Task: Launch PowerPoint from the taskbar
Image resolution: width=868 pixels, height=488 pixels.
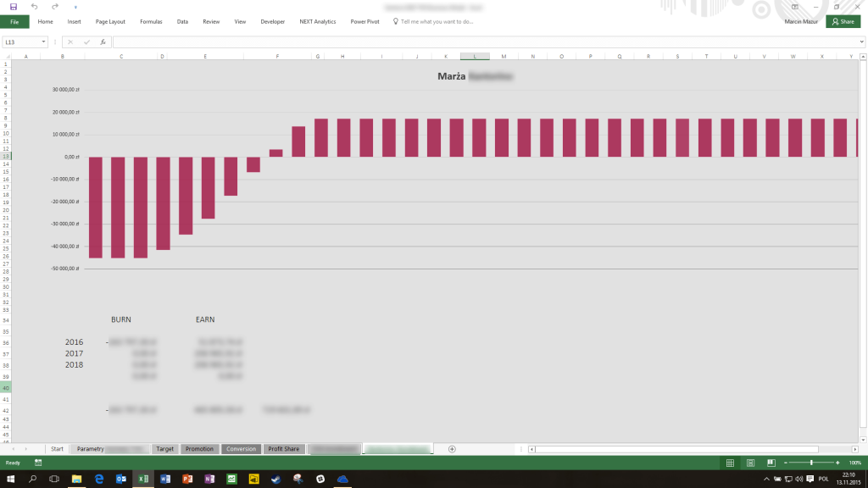Action: (x=186, y=480)
